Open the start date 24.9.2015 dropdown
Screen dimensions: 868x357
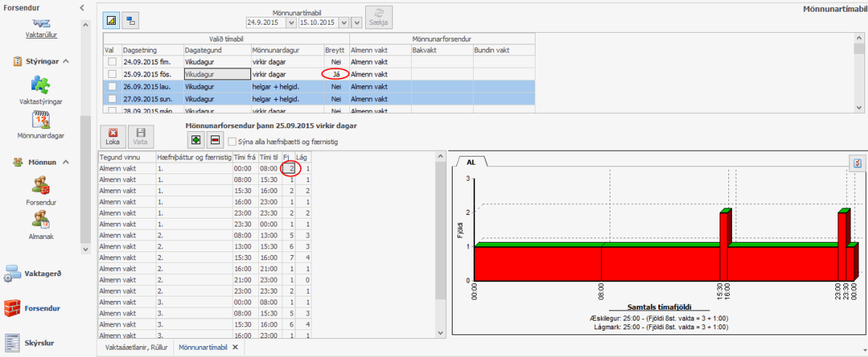[x=291, y=23]
